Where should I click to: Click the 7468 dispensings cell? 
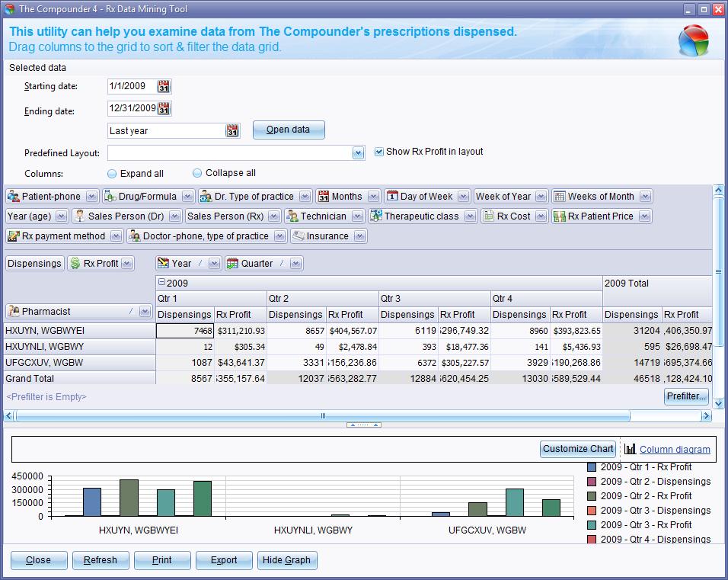click(185, 331)
